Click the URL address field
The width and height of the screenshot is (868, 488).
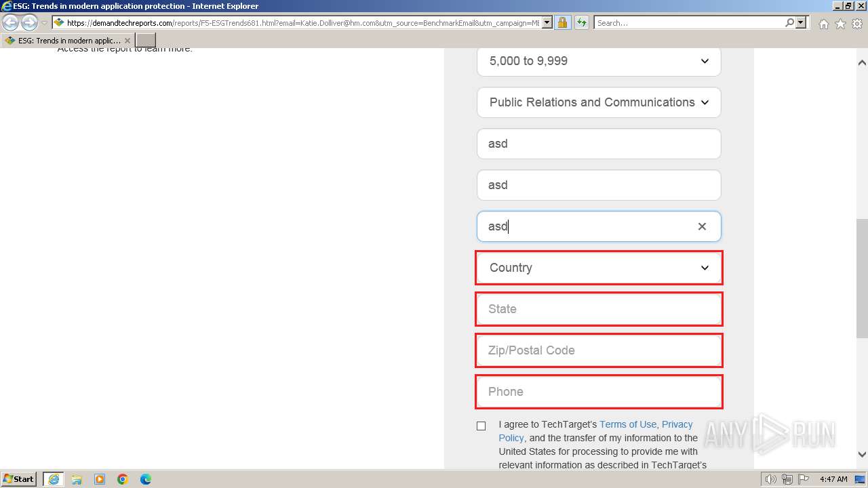302,22
